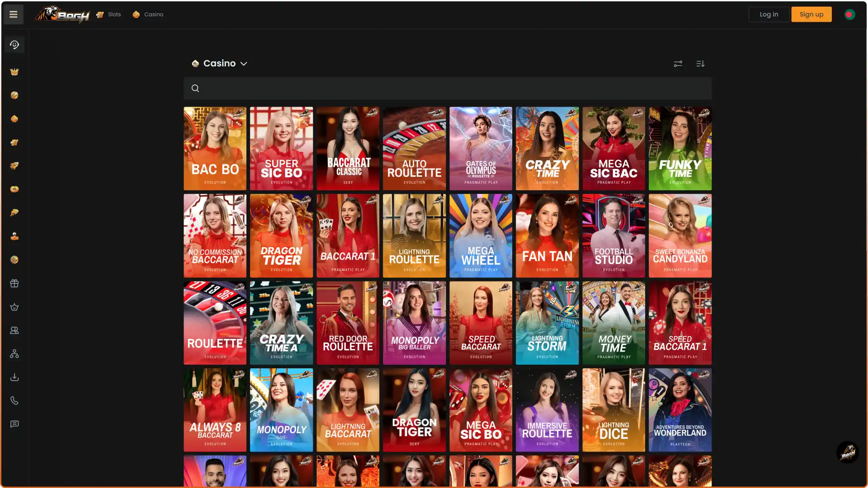Open Dragon Tiger by Sexy

(415, 410)
